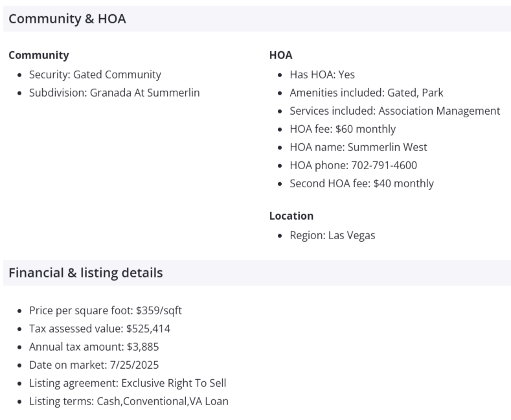Click the HOA fee $60 monthly entry

[343, 129]
